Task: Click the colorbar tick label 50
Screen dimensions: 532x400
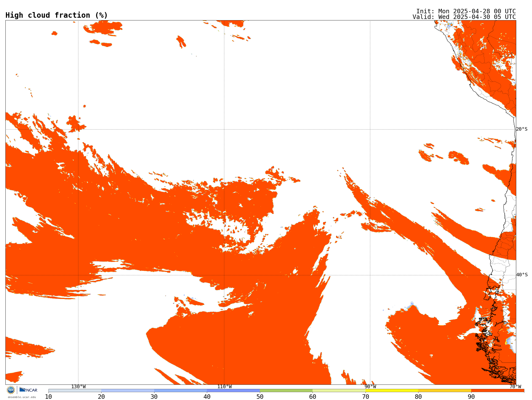Action: (260, 397)
